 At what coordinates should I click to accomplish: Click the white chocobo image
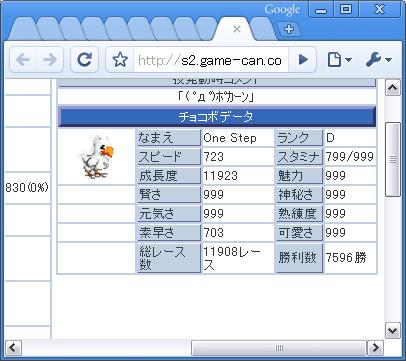click(96, 156)
